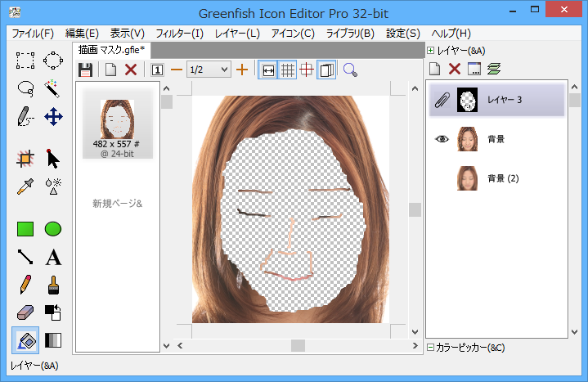
Task: Select the Eraser tool
Action: tap(25, 312)
